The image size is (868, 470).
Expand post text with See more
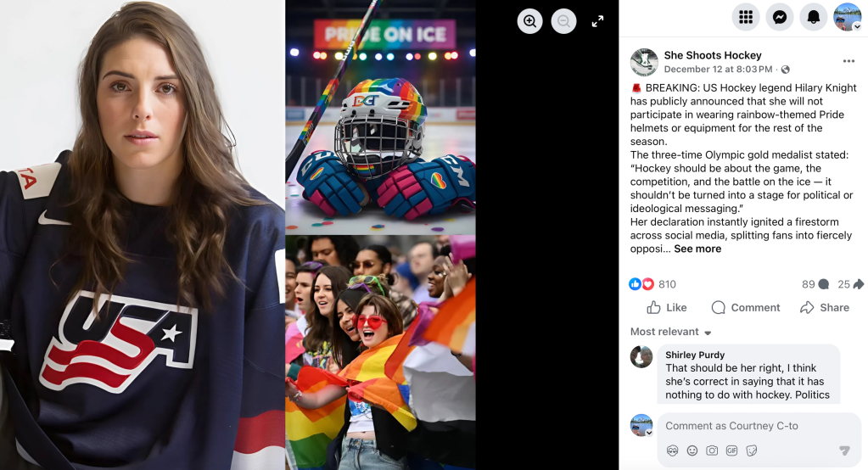tap(697, 249)
